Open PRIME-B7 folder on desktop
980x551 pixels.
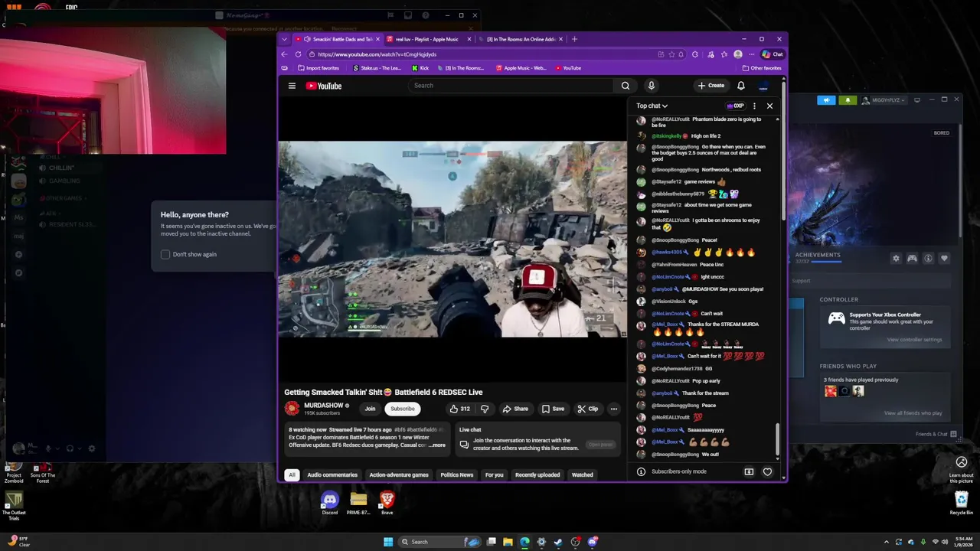coord(358,503)
